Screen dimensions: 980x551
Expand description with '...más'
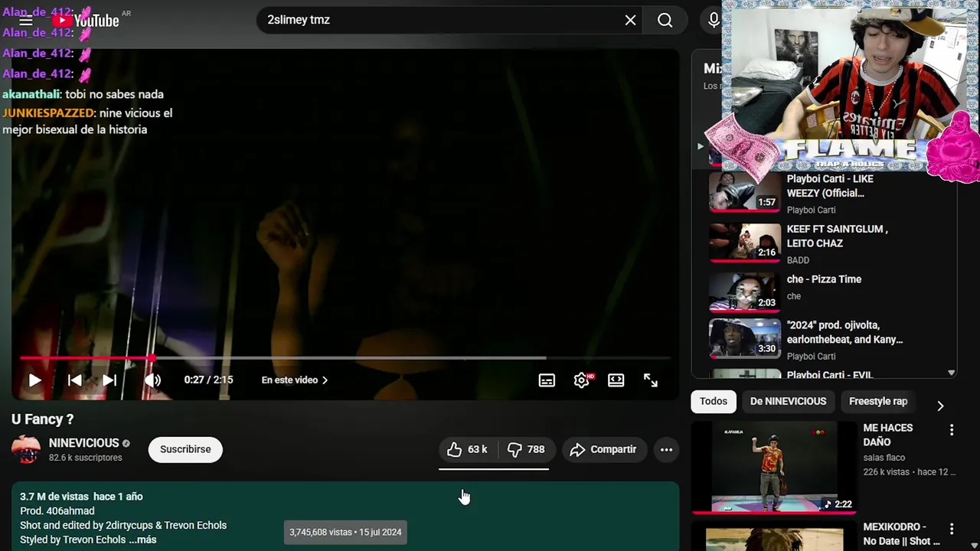point(143,540)
